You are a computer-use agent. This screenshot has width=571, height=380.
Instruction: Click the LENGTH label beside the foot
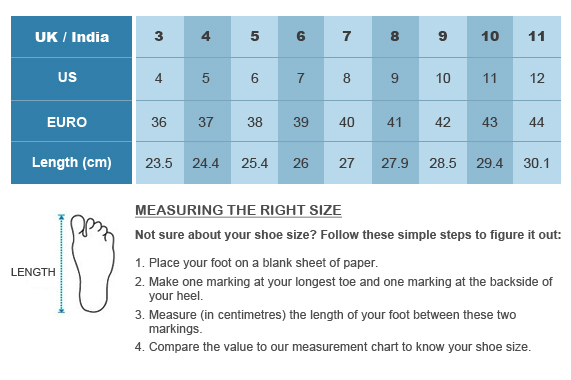33,272
